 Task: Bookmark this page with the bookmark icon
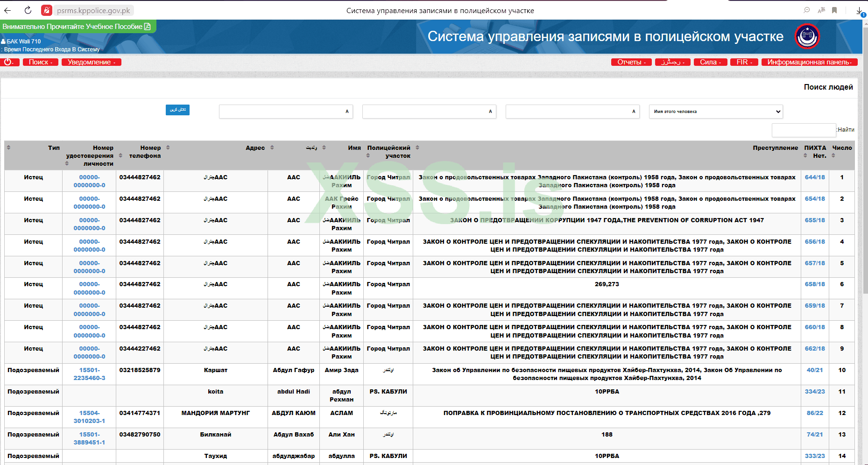click(834, 10)
